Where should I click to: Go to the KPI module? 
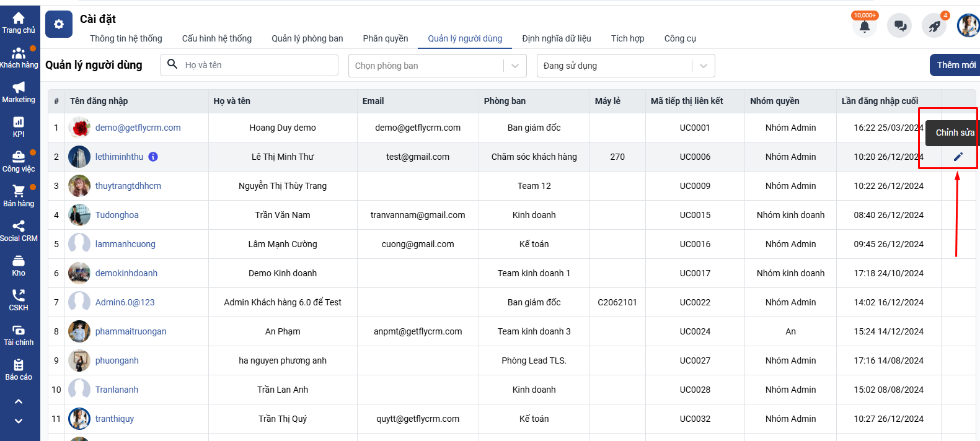[19, 126]
